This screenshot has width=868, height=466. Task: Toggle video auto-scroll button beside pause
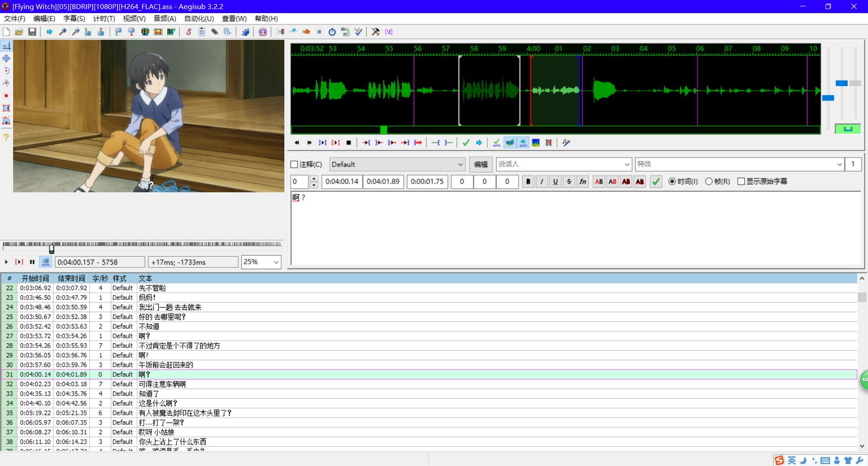[x=46, y=262]
